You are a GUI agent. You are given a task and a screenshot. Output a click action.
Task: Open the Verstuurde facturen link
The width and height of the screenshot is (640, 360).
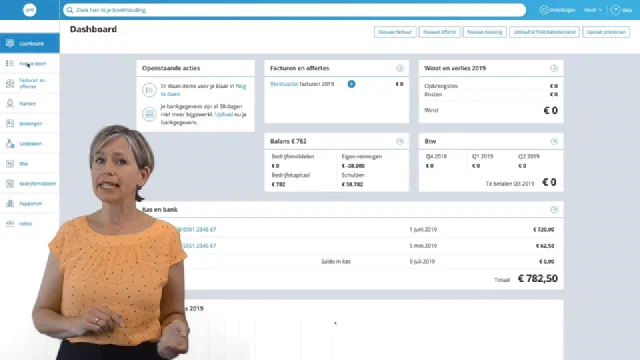tap(284, 84)
